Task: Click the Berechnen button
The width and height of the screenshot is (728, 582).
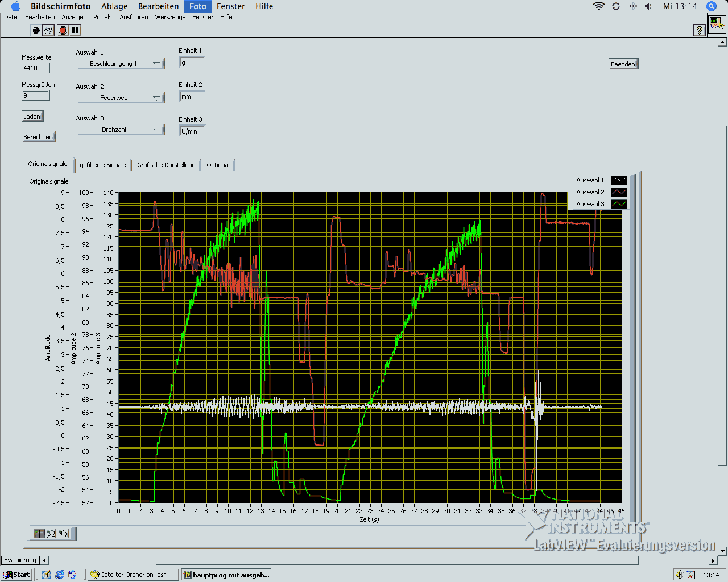Action: pos(39,137)
